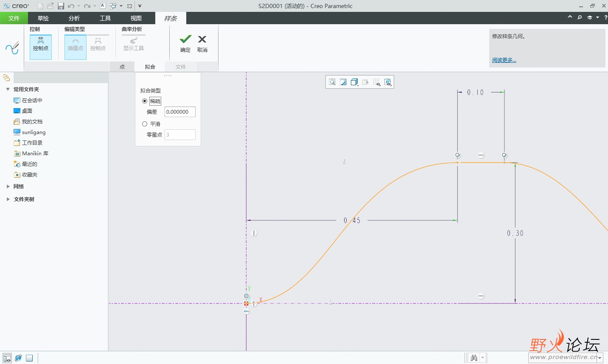
Task: Click the 控制点 button in 控制 group
Action: [x=41, y=47]
